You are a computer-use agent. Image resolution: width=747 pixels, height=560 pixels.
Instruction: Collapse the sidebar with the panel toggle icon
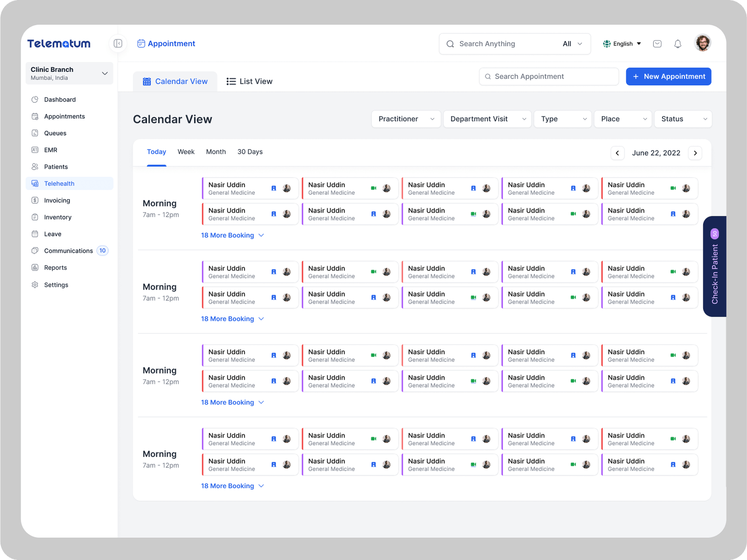pos(118,43)
